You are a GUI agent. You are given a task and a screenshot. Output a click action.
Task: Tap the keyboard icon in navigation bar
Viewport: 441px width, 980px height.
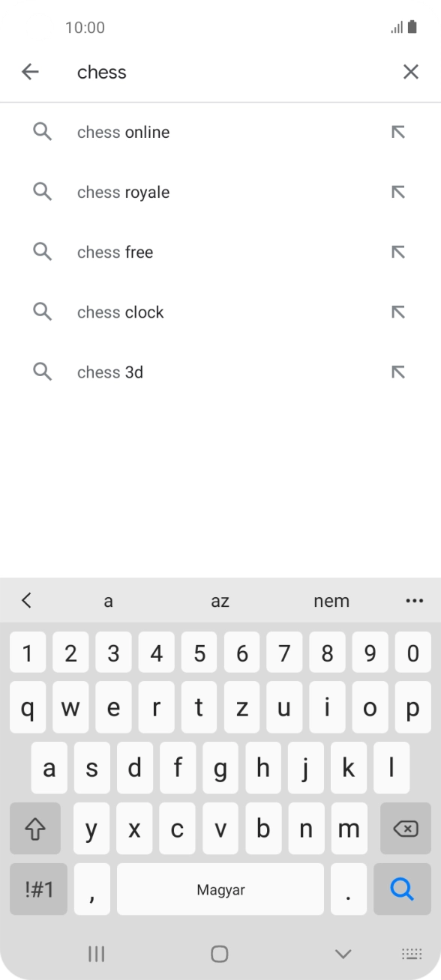point(412,953)
